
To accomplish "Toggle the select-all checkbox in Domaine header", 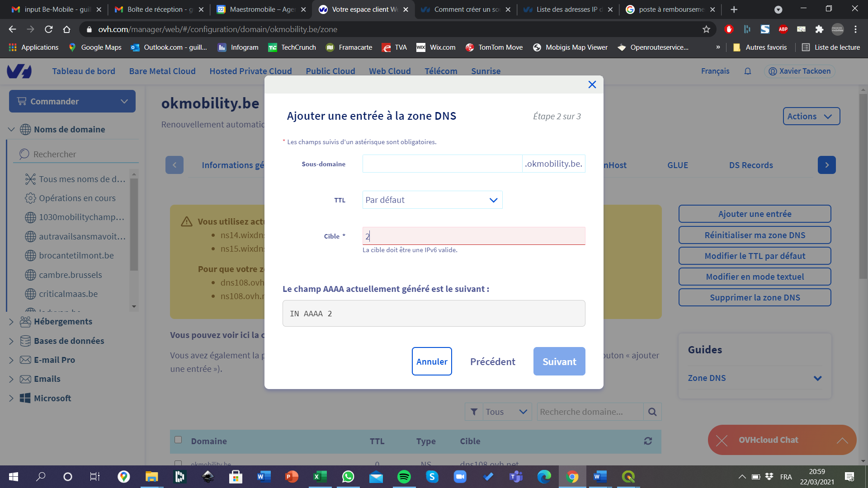I will click(178, 440).
